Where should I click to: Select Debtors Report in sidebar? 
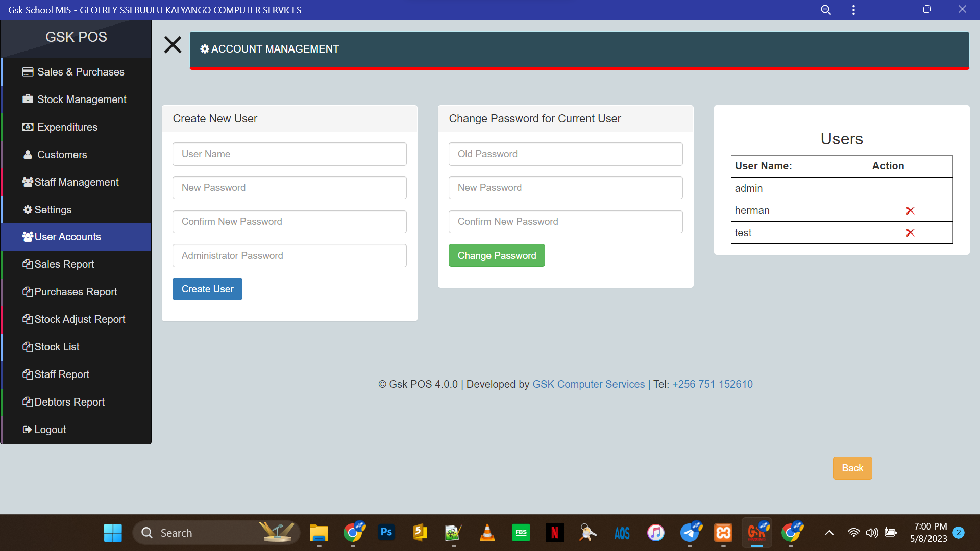(69, 402)
